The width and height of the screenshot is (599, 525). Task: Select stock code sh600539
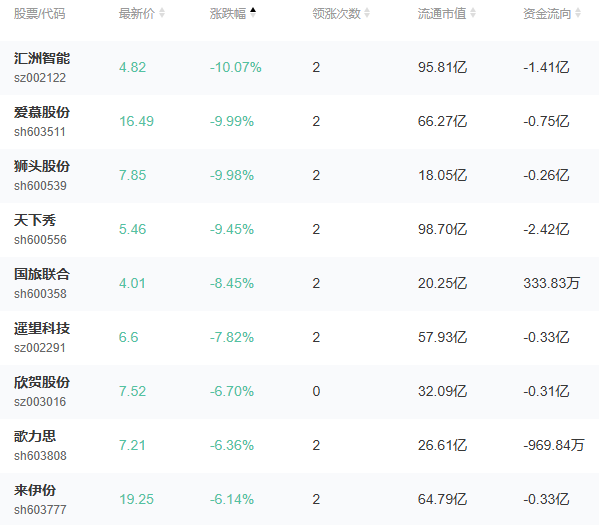40,186
